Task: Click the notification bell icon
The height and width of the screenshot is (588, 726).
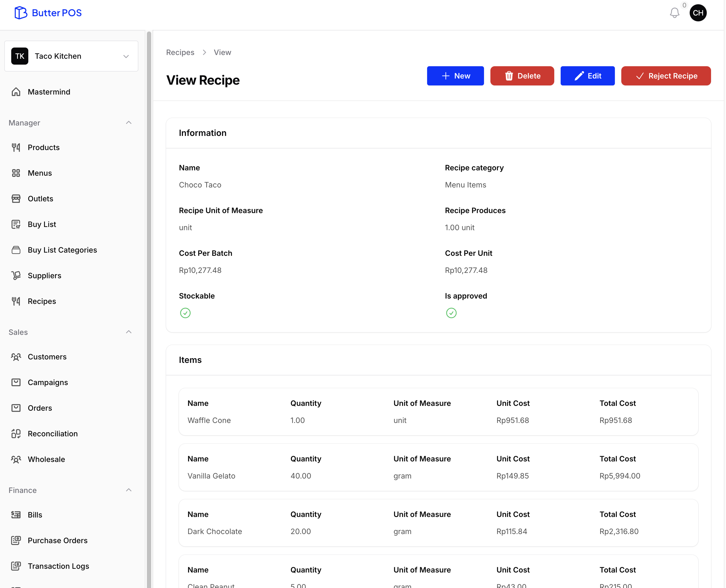Action: (674, 13)
